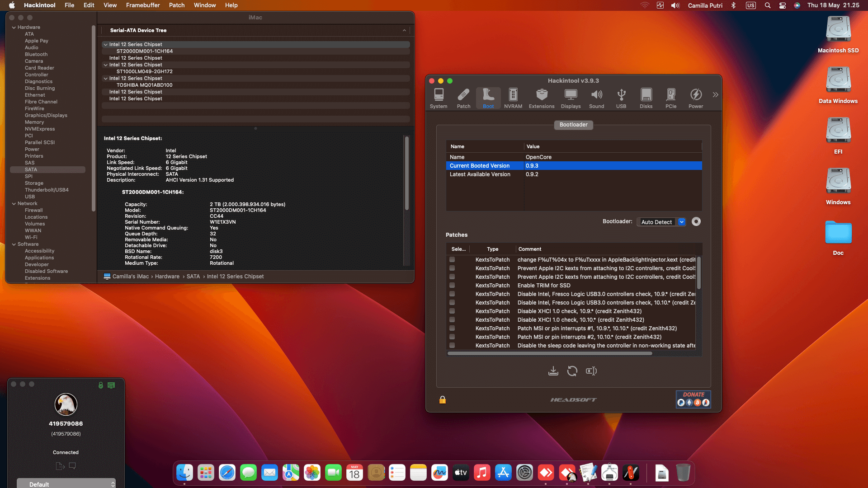The height and width of the screenshot is (488, 868).
Task: Collapse the Hardware section in System Information sidebar
Action: click(14, 28)
